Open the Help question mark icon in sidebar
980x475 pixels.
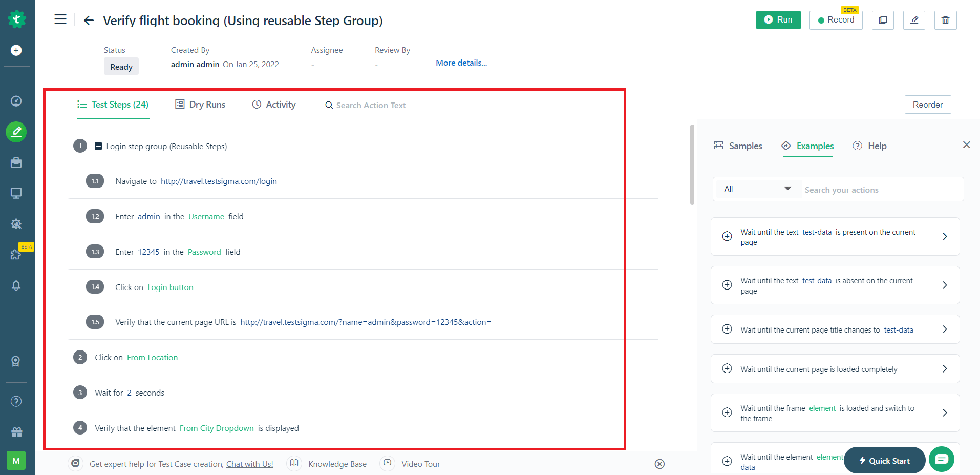(x=16, y=401)
